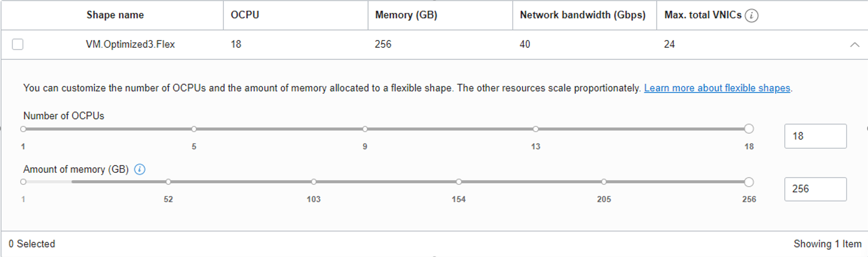Open Learn more about flexible shapes link
This screenshot has height=257, width=868.
tap(717, 88)
